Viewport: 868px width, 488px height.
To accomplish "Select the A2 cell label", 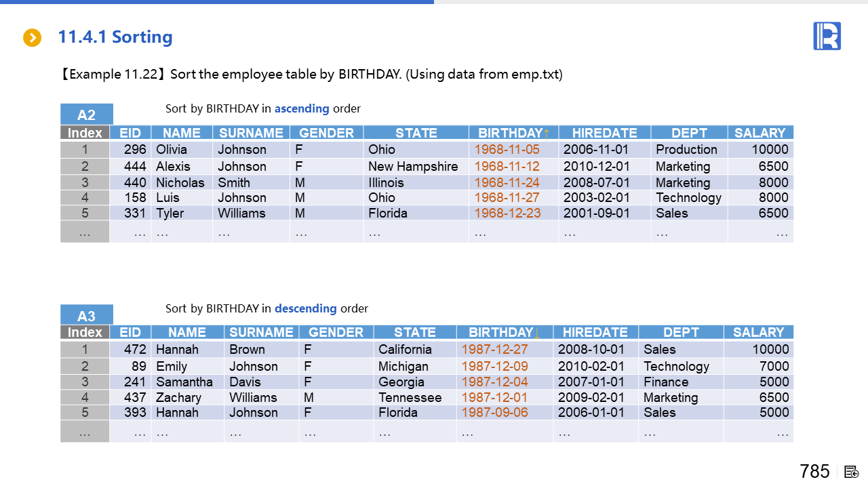I will click(87, 115).
